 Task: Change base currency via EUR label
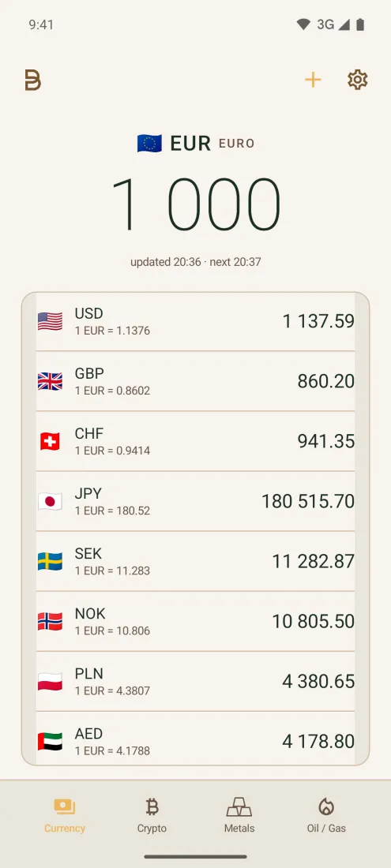190,144
